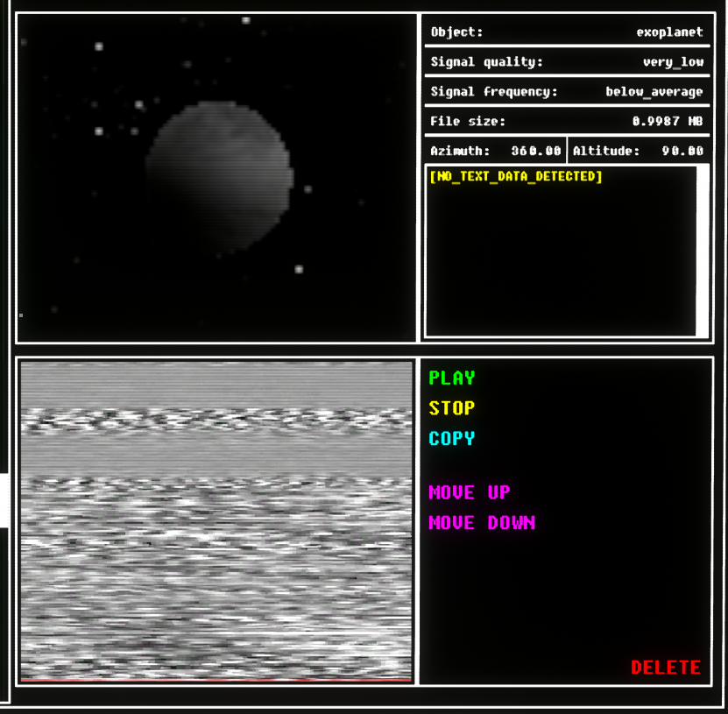Click the upper noise band in the spectrogram
Image resolution: width=728 pixels, height=714 pixels.
216,419
